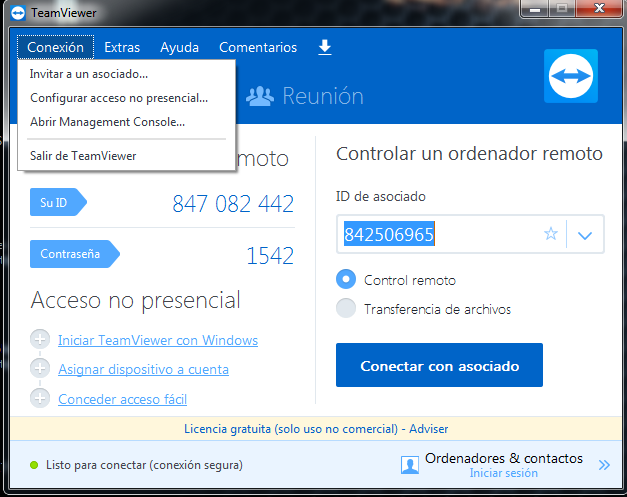This screenshot has height=497, width=627.
Task: Choose Configurar acceso no presencial... entry
Action: [x=127, y=98]
